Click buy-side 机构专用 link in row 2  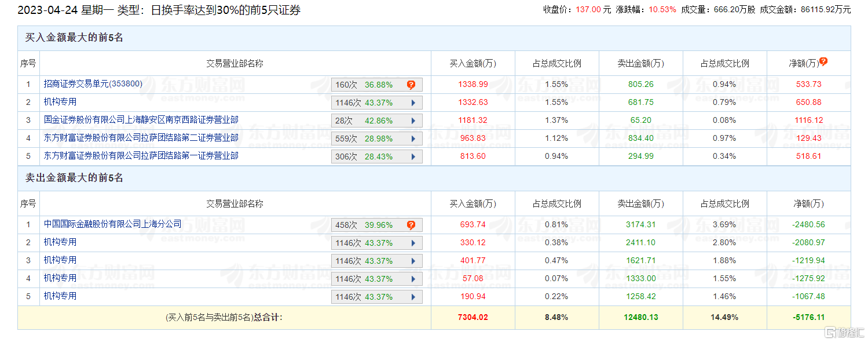tap(60, 102)
